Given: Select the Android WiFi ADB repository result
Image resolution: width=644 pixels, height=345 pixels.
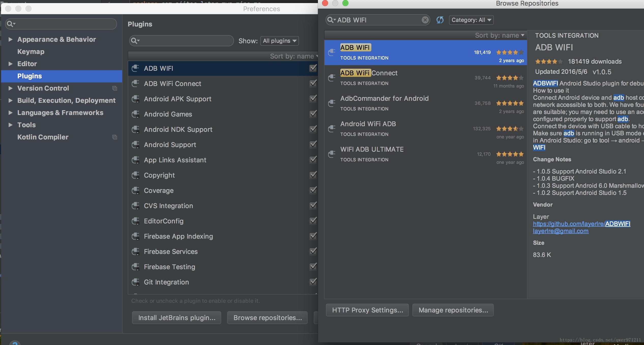Looking at the screenshot, I should 426,129.
